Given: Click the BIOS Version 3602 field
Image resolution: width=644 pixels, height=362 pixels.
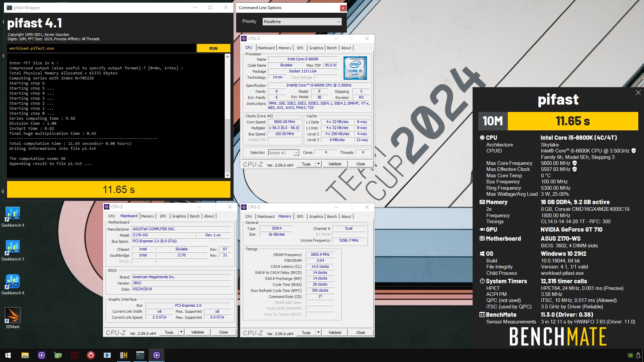Looking at the screenshot, I should [x=181, y=283].
